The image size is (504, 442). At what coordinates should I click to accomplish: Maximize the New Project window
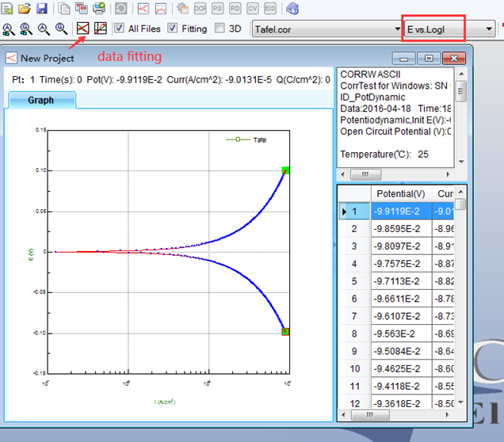click(x=429, y=59)
